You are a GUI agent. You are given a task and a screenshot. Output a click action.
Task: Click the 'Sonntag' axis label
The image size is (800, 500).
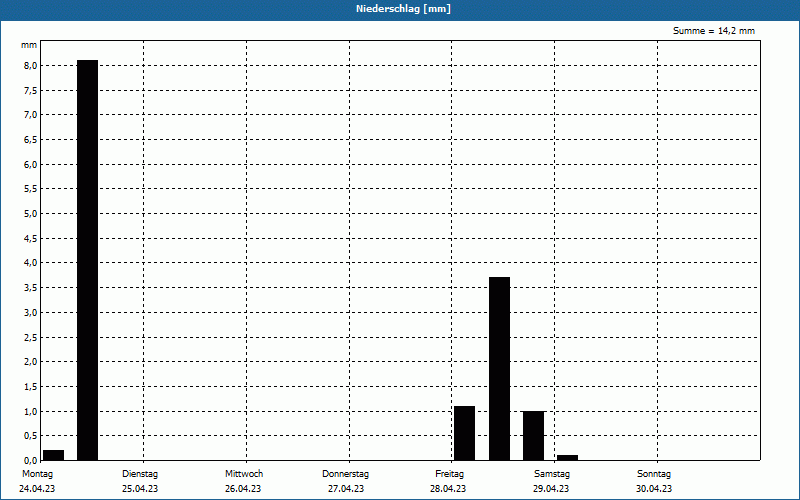[x=654, y=474]
